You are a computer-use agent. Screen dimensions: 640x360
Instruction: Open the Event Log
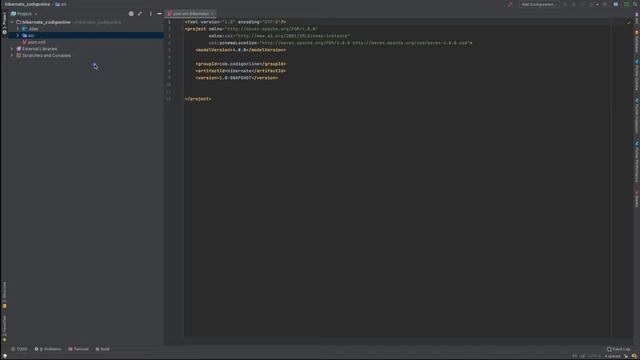pyautogui.click(x=618, y=349)
